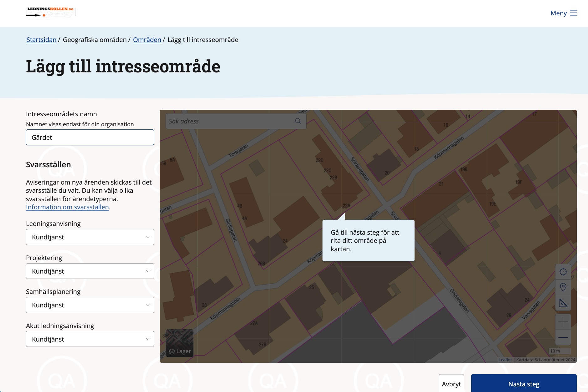
Task: Zoom out the map with minus
Action: point(563,337)
